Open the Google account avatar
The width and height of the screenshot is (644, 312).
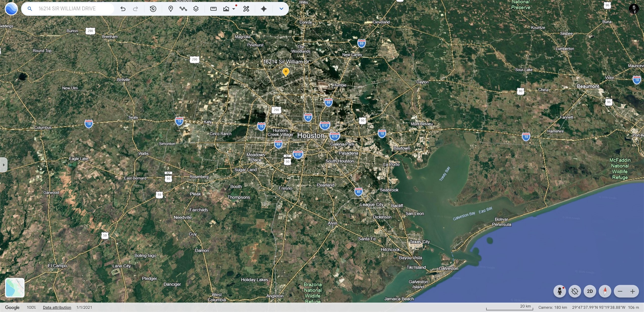point(634,9)
